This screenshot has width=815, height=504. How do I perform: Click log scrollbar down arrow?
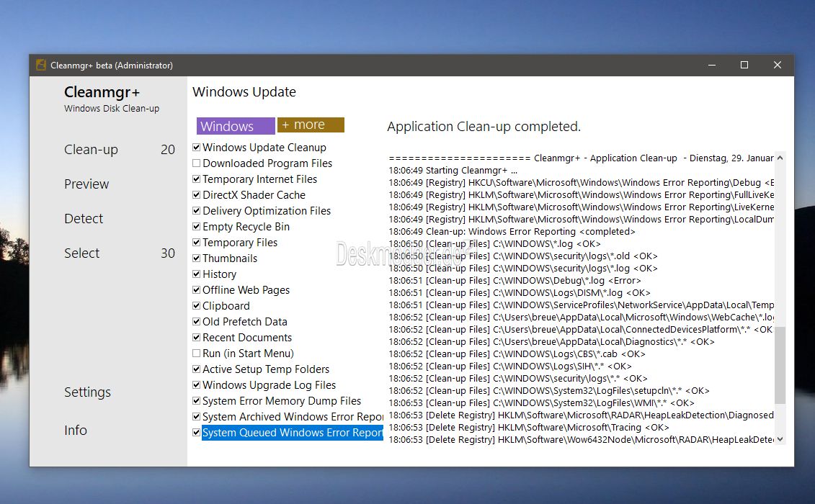780,440
